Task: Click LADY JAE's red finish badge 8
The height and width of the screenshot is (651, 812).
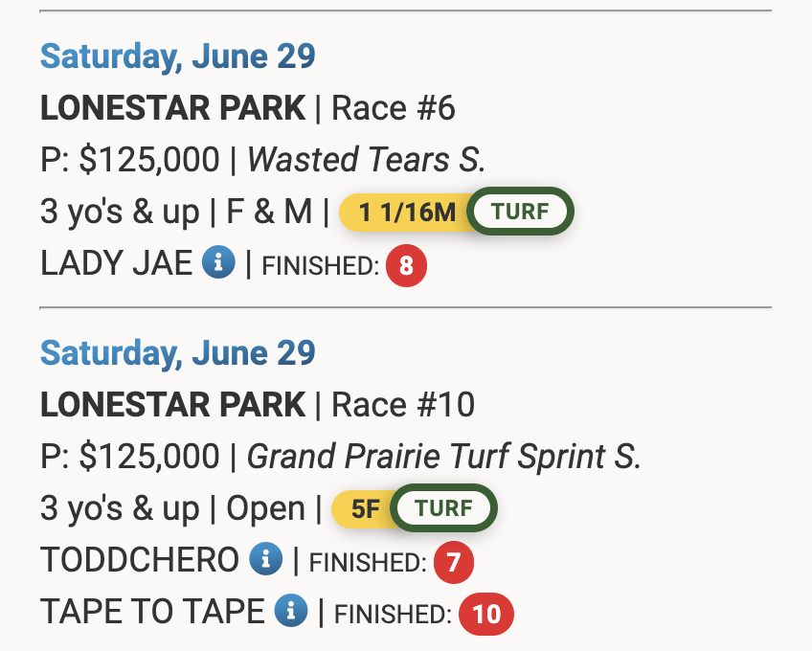Action: click(x=406, y=265)
